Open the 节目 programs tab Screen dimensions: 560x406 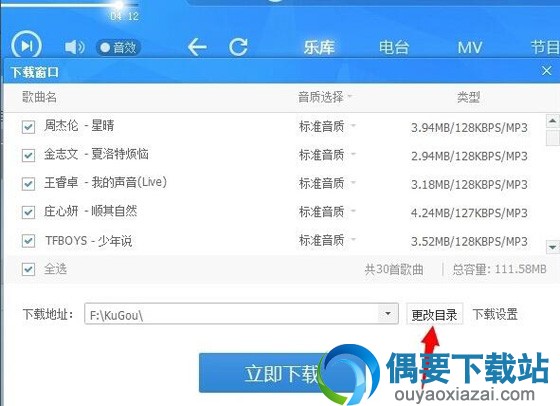tap(545, 47)
